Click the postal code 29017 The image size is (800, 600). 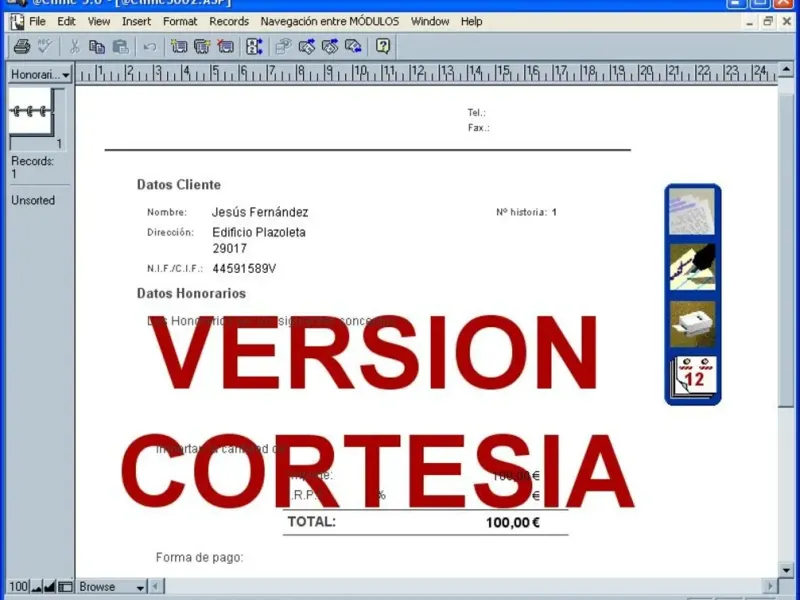[230, 249]
